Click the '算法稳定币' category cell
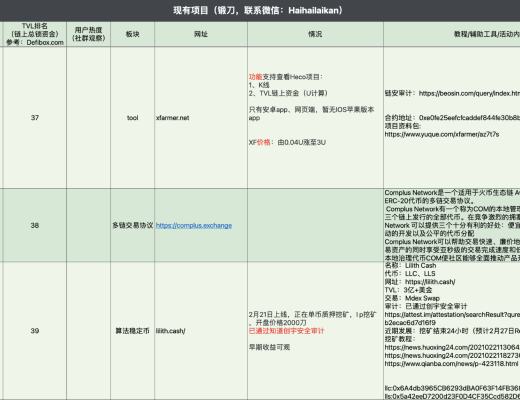Image resolution: width=520 pixels, height=400 pixels. tap(132, 331)
